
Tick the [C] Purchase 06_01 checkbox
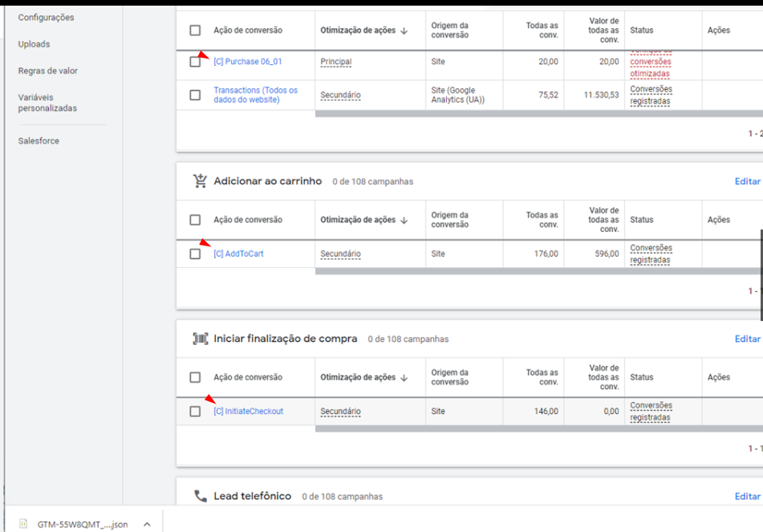[x=195, y=62]
